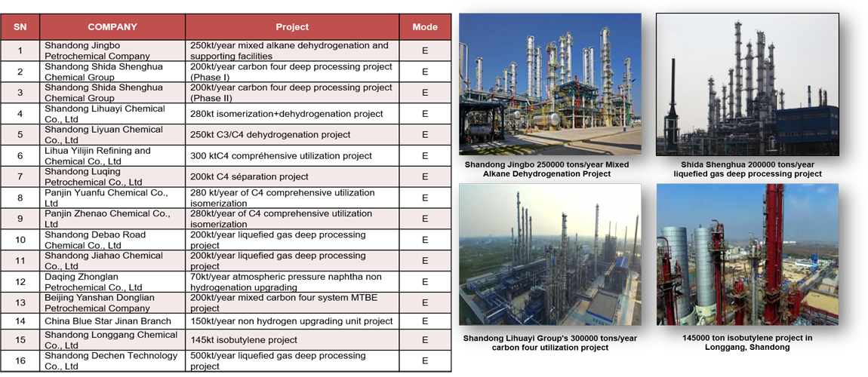This screenshot has width=868, height=377.
Task: Select the 250kt C3/C4 dehydrogenation project cell
Action: [x=292, y=135]
